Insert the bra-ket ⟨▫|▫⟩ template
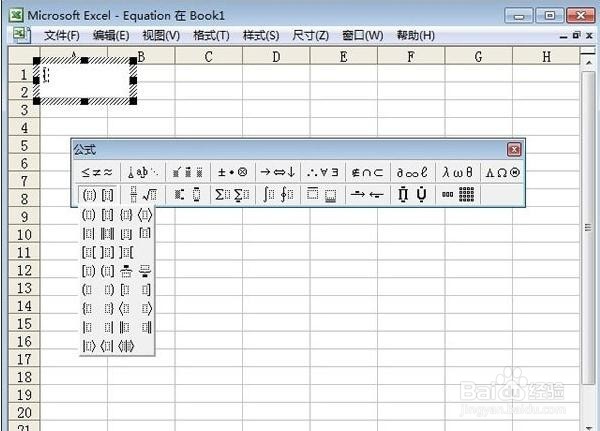600x431 pixels. point(126,346)
